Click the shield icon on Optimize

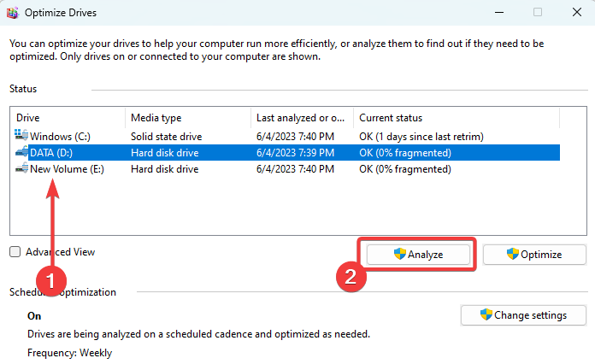tap(513, 254)
